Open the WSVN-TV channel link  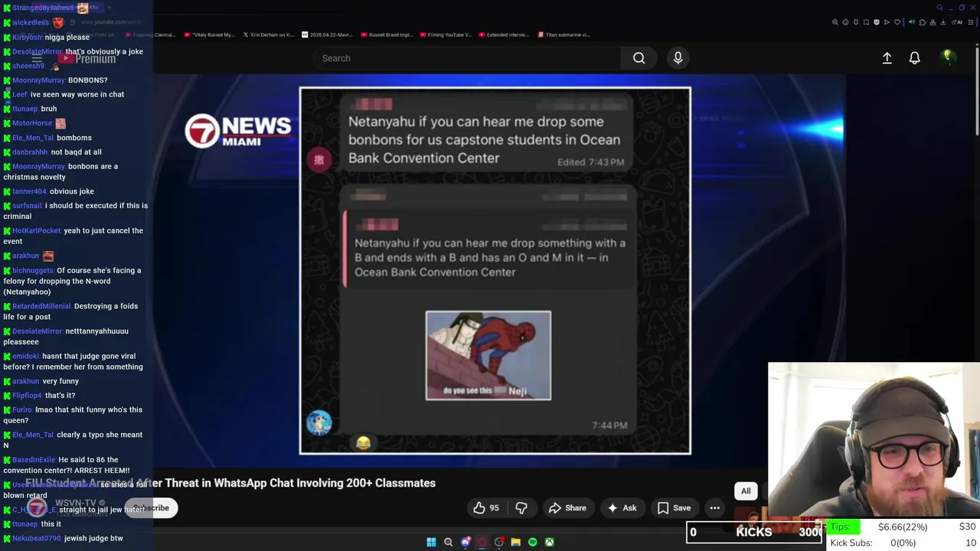[x=76, y=503]
